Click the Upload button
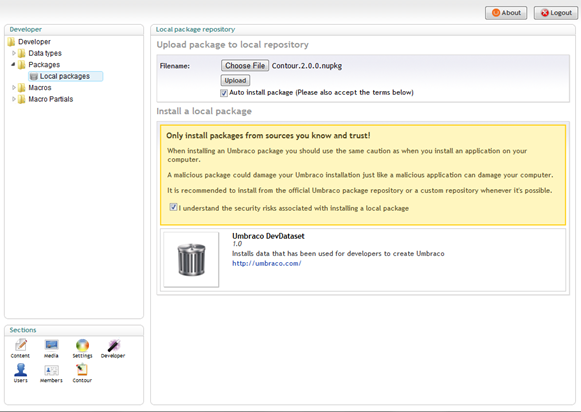Screen dimensions: 581x412 pyautogui.click(x=235, y=80)
